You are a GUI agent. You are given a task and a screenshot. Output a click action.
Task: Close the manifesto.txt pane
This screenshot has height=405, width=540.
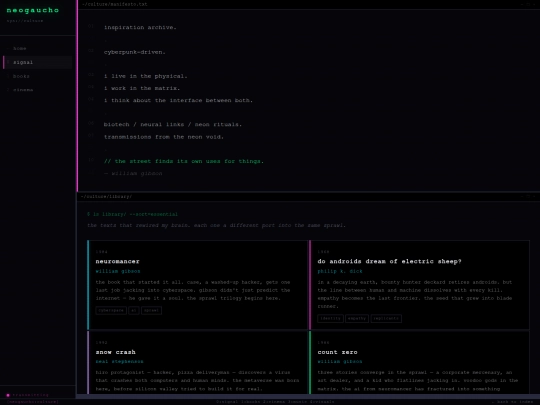point(534,4)
